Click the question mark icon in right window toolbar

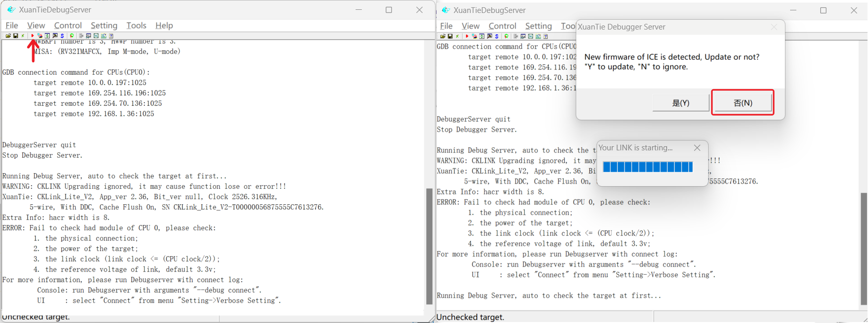point(546,36)
